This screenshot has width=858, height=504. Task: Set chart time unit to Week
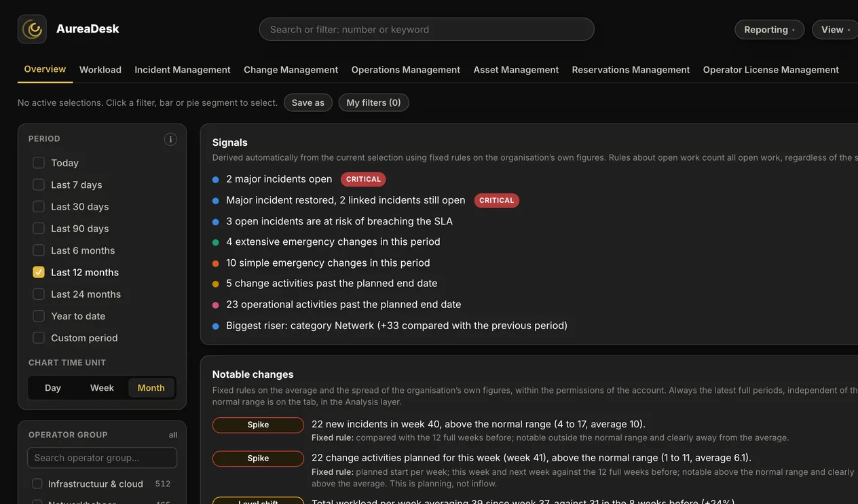point(102,388)
